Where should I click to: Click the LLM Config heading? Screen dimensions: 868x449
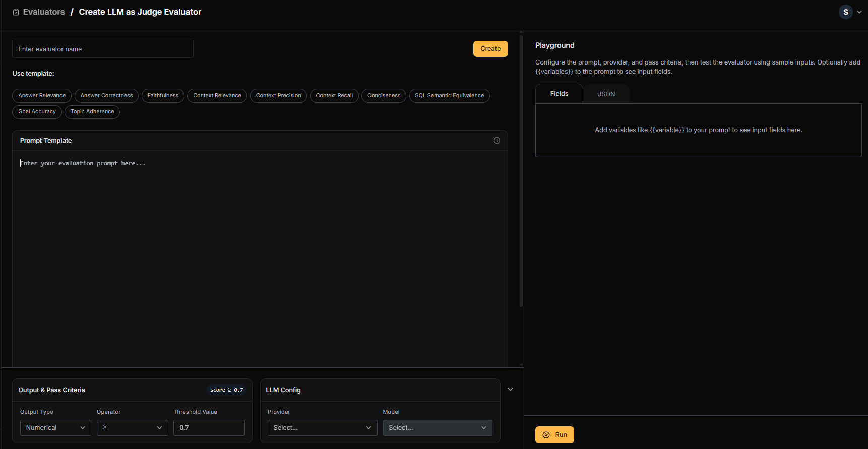point(283,390)
